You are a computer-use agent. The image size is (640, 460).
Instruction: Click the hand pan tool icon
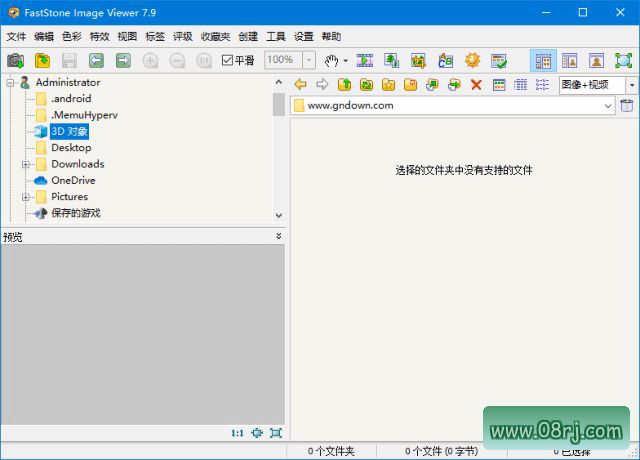click(331, 60)
